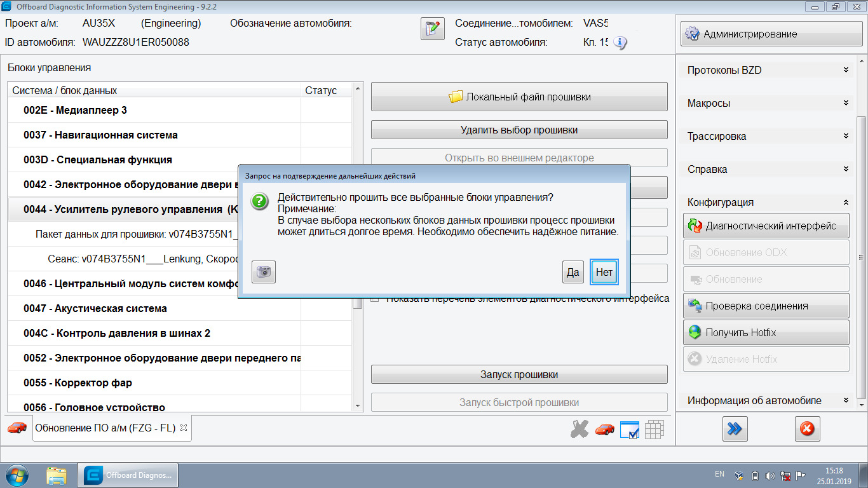Screen dimensions: 868x488
Task: Select 0037 - Навигационная система row
Action: click(180, 135)
